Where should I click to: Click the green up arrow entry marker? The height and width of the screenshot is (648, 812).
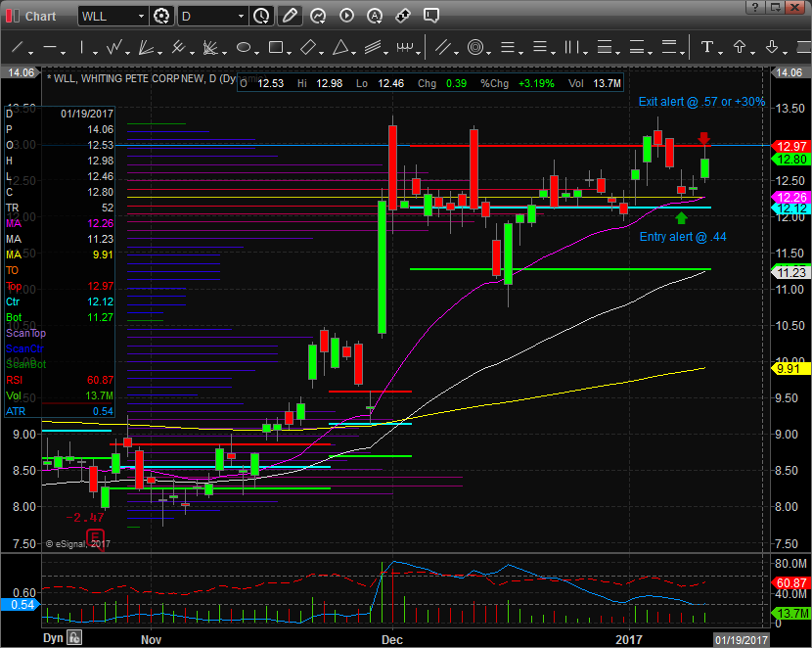point(682,217)
